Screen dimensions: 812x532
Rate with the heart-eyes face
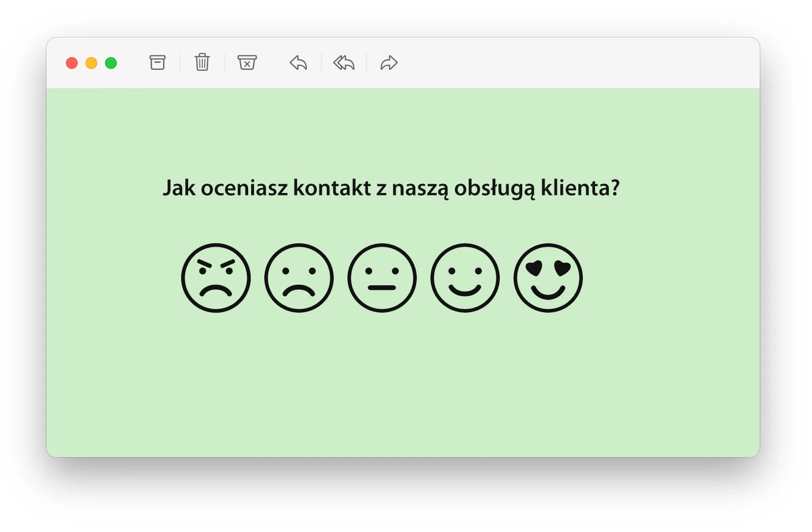coord(548,278)
